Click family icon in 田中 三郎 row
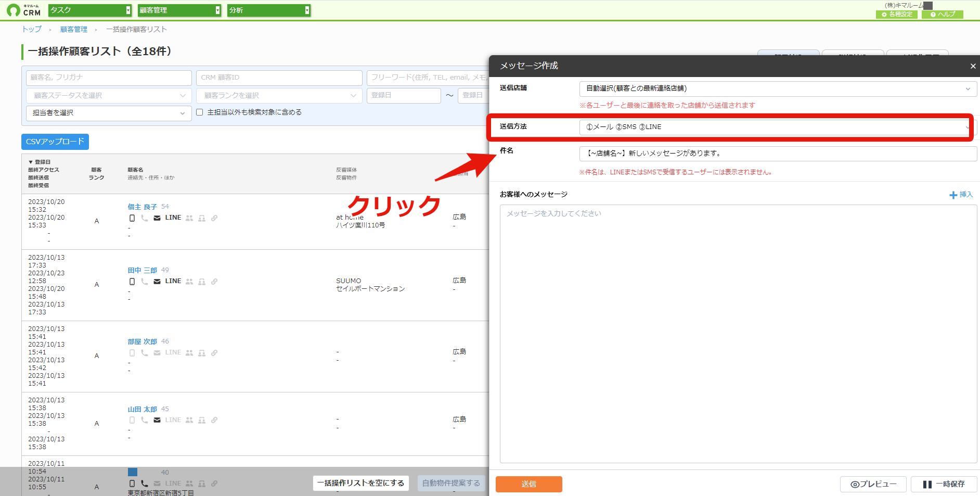 [x=202, y=282]
